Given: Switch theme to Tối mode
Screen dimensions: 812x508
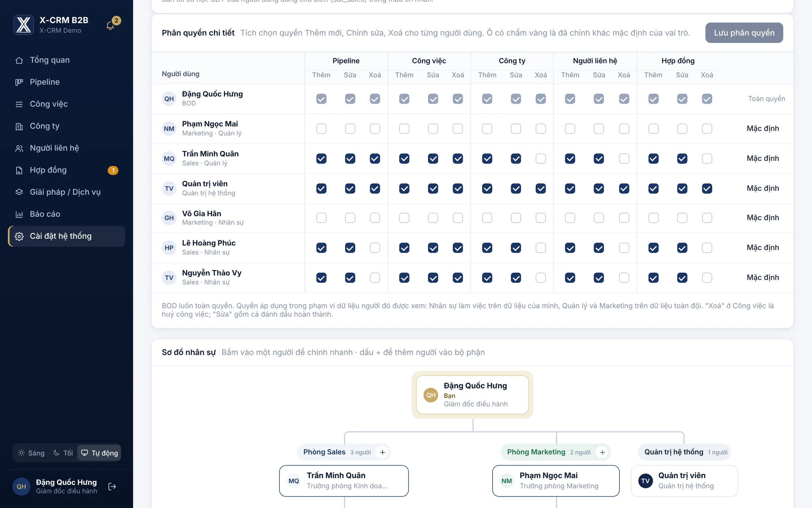Looking at the screenshot, I should (x=63, y=453).
